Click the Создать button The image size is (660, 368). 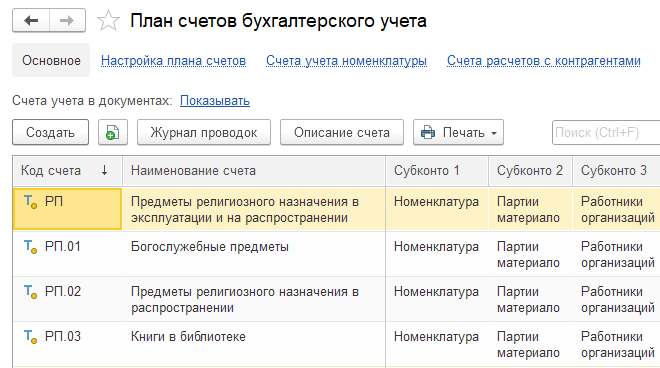point(51,132)
